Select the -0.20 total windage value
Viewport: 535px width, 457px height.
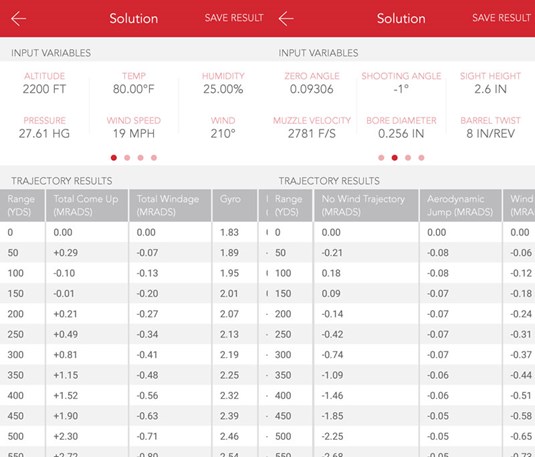pyautogui.click(x=147, y=294)
